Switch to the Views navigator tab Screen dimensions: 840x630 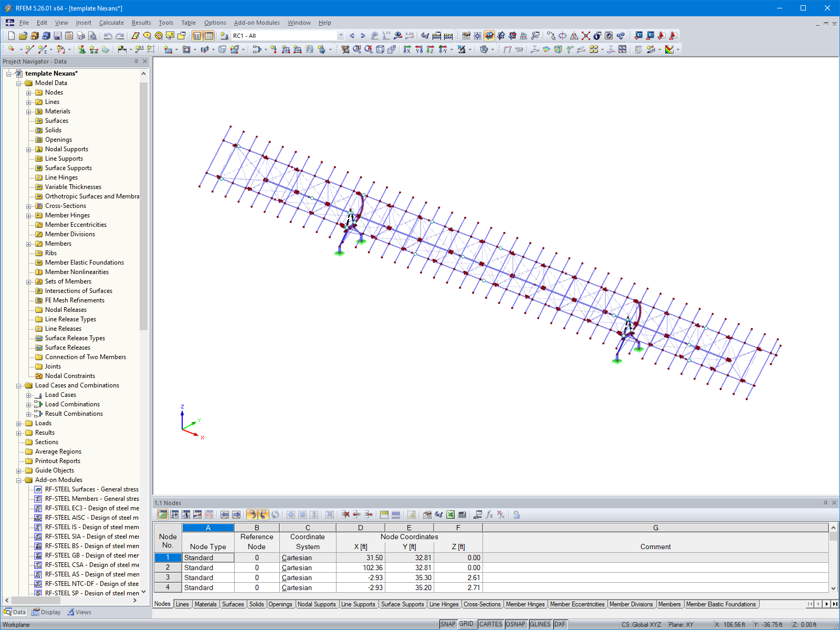[x=79, y=612]
